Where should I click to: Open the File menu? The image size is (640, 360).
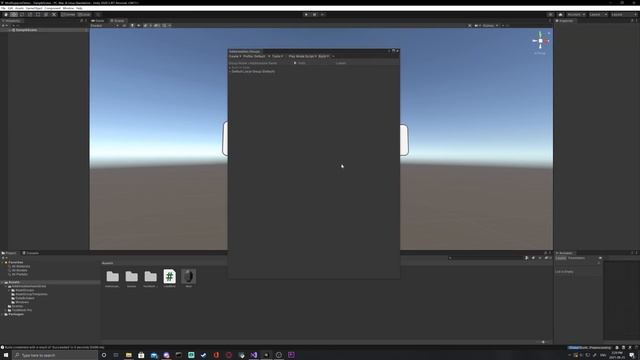coord(3,8)
